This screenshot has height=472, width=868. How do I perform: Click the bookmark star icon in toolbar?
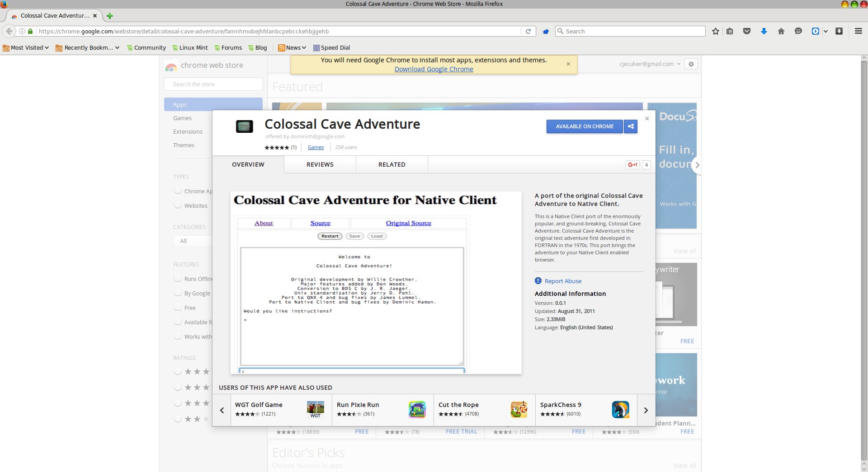coord(716,31)
